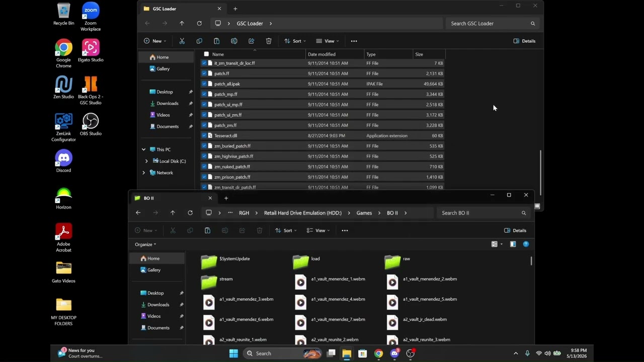Uncheck the patch_all.ipak checkbox
Viewport: 644px width, 362px height.
coord(204,84)
